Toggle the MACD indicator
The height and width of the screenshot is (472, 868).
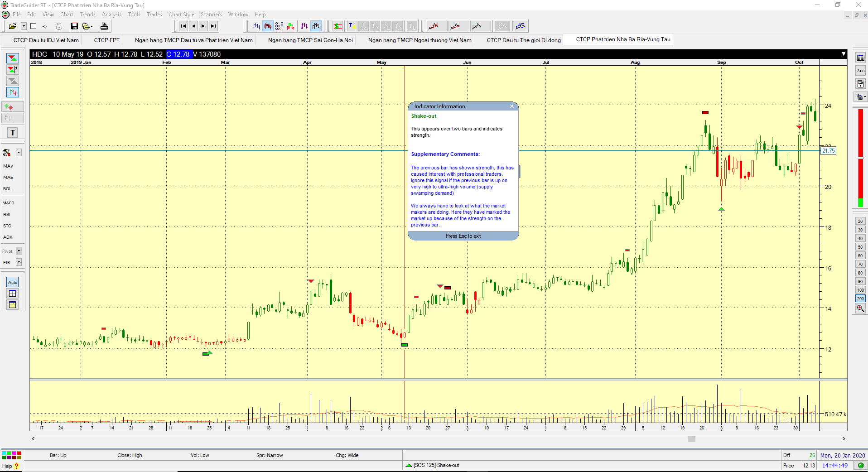pos(8,203)
